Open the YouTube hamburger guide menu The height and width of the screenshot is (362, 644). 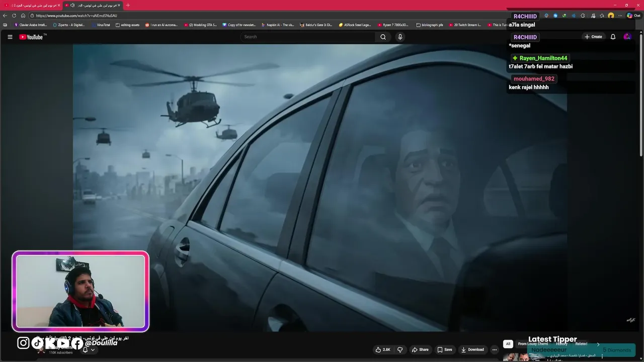[x=10, y=37]
